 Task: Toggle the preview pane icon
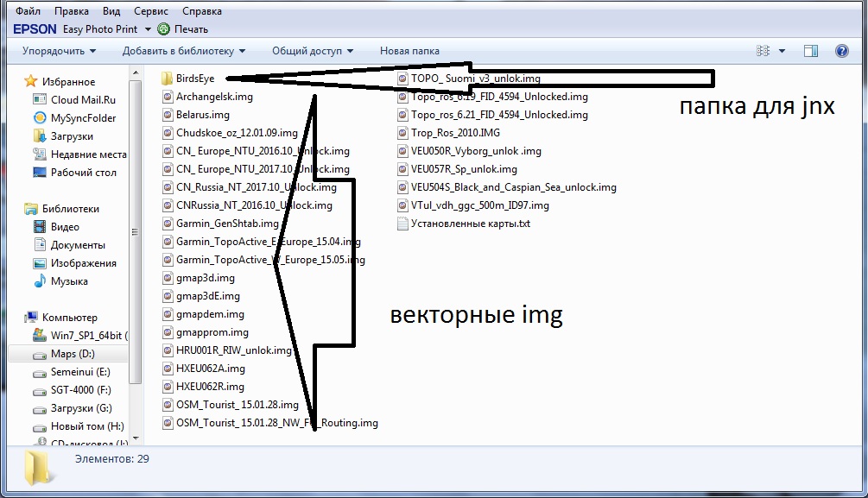pos(810,51)
